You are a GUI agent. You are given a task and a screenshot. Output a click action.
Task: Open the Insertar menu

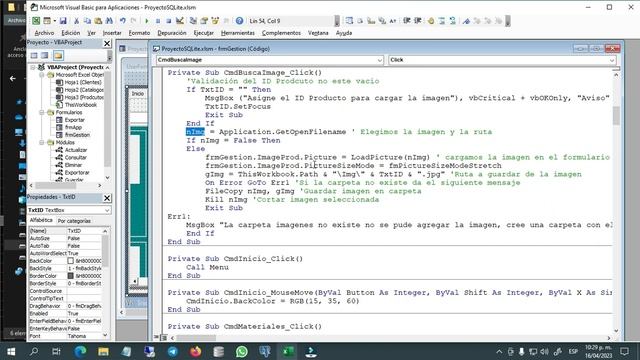coord(112,33)
